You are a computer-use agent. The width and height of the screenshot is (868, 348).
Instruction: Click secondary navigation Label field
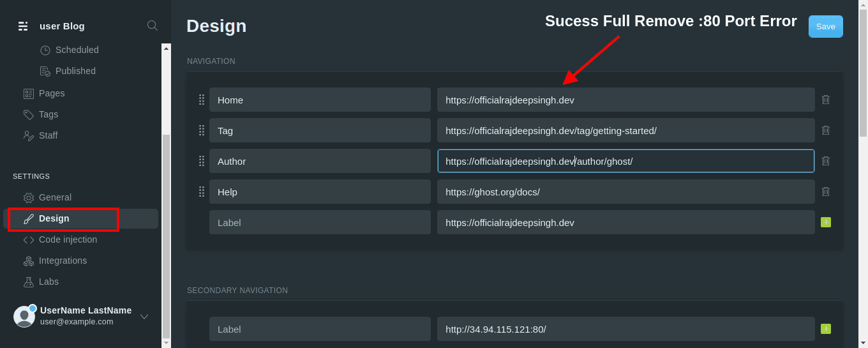click(x=320, y=329)
